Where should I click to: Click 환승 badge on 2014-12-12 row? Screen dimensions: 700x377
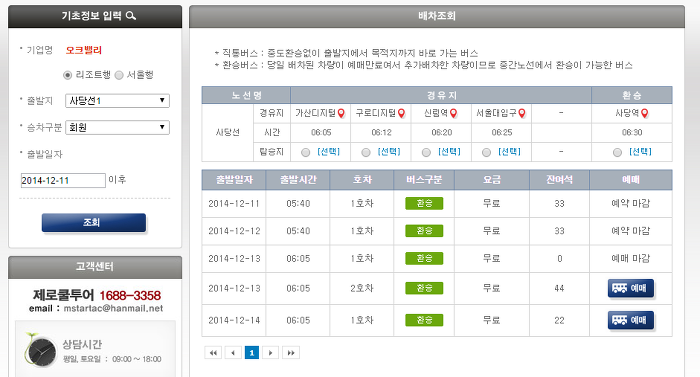pos(424,231)
